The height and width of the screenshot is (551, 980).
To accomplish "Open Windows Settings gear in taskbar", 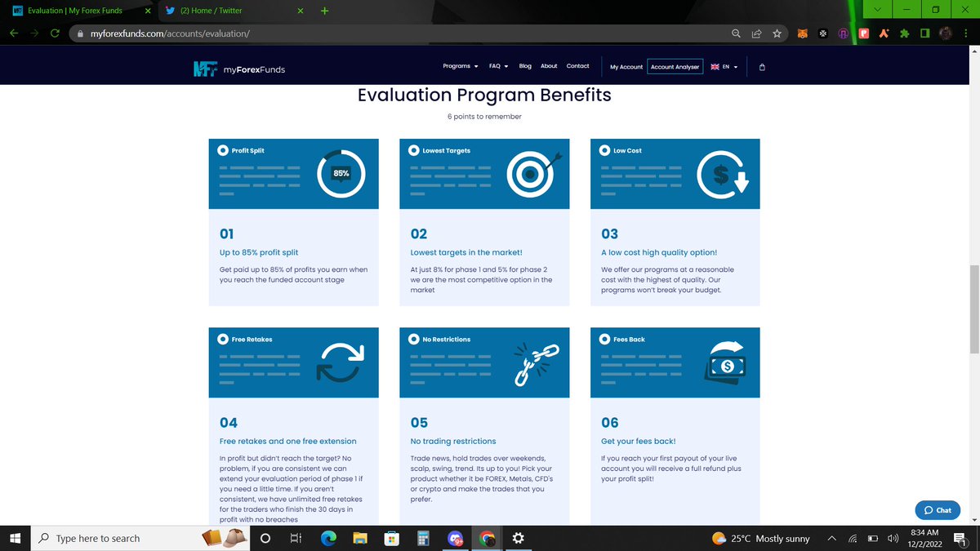I will 519,539.
